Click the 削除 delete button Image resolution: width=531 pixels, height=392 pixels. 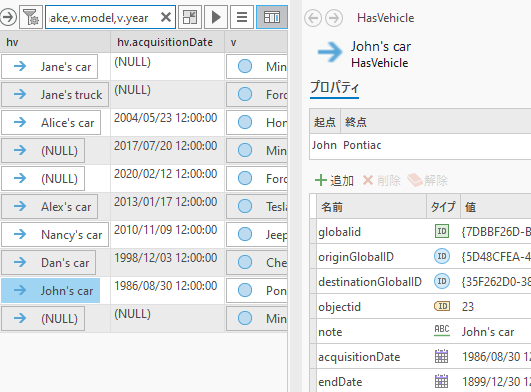[x=382, y=180]
